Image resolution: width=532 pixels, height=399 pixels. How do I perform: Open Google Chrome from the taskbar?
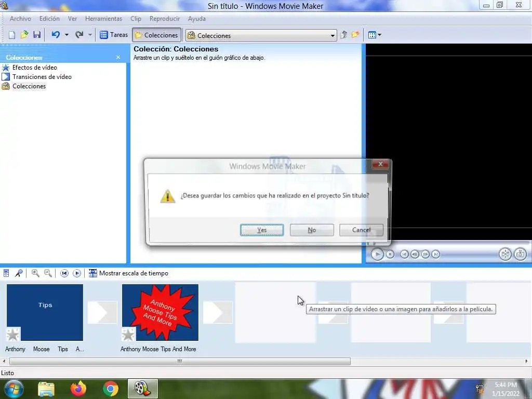[111, 389]
